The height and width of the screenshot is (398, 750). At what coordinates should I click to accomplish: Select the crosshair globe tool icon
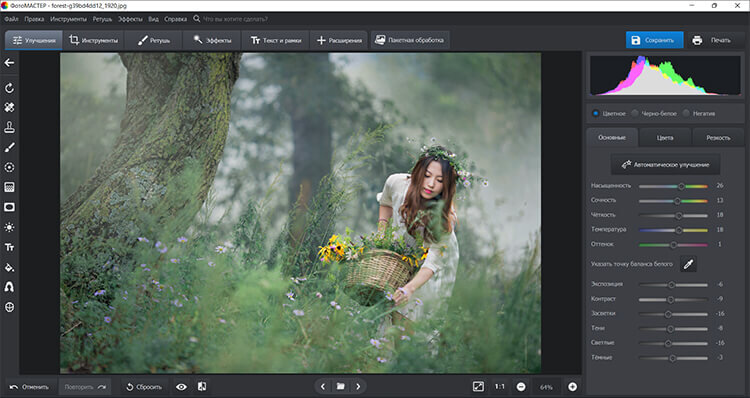pos(9,307)
